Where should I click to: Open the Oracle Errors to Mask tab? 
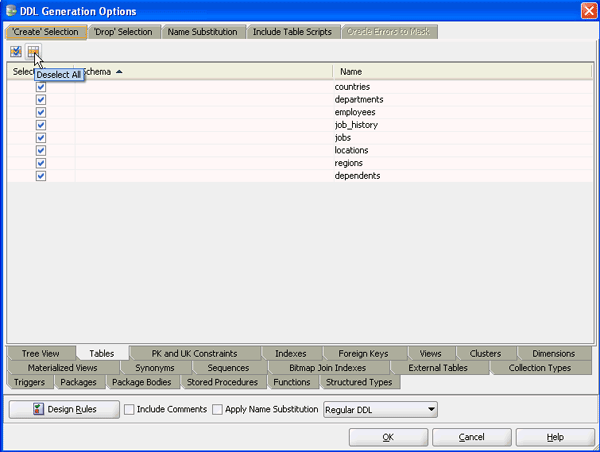point(388,32)
